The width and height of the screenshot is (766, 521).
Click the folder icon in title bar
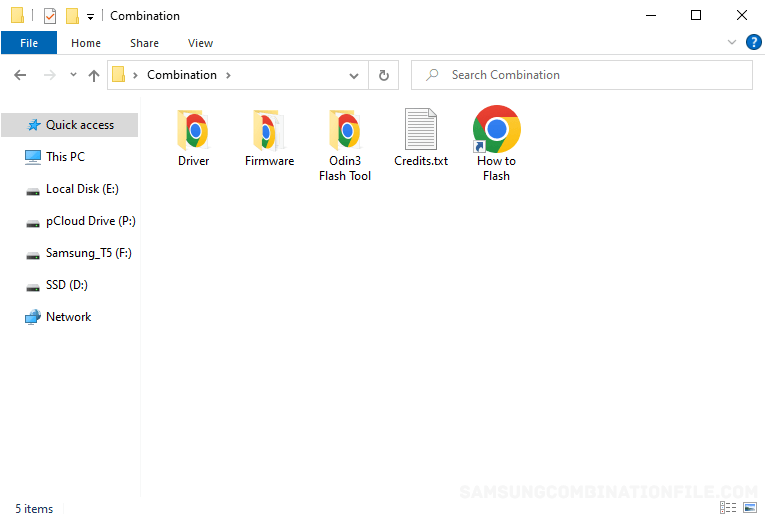[x=18, y=15]
